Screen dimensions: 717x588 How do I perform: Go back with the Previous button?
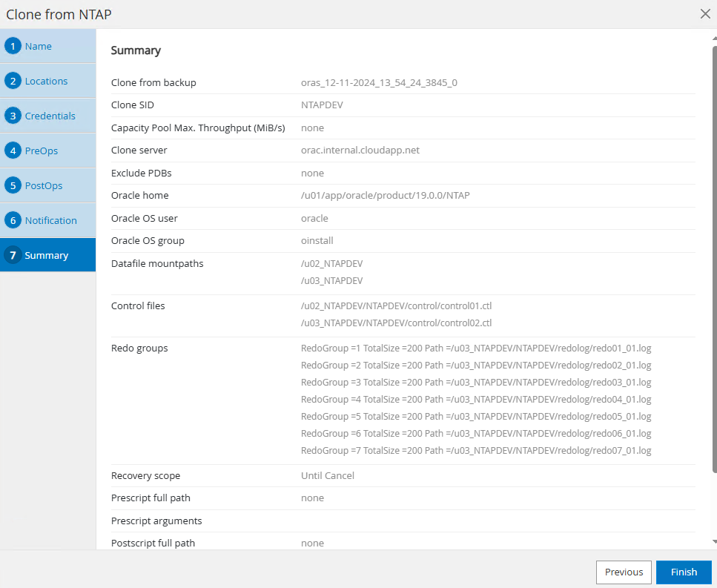point(624,572)
